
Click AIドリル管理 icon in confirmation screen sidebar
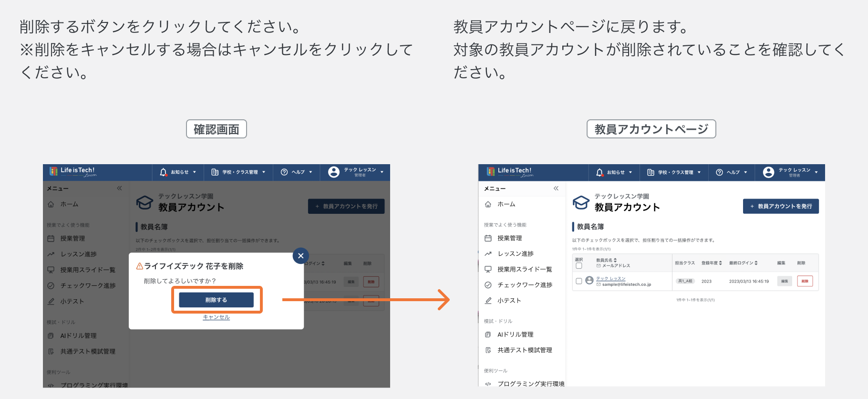51,336
